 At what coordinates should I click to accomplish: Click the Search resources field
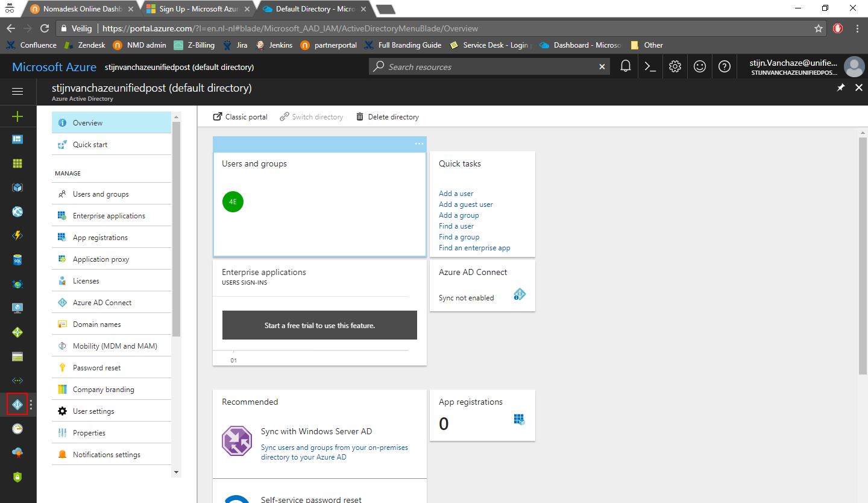(489, 67)
